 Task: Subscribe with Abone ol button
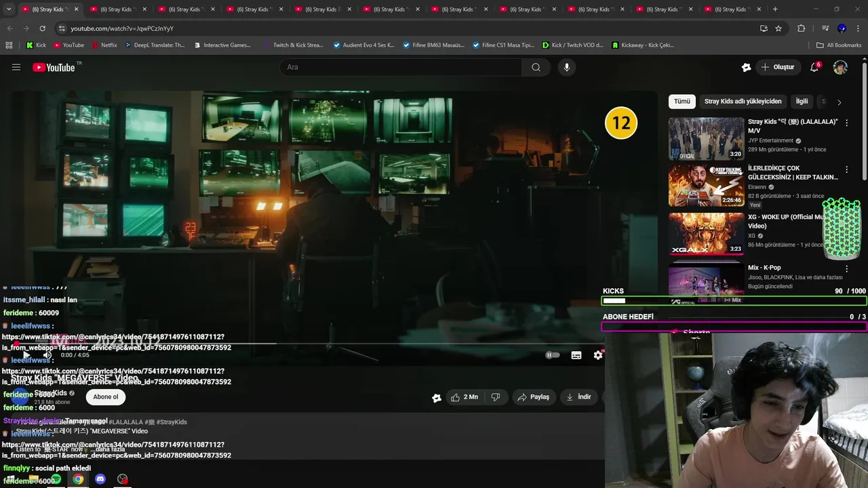(106, 397)
